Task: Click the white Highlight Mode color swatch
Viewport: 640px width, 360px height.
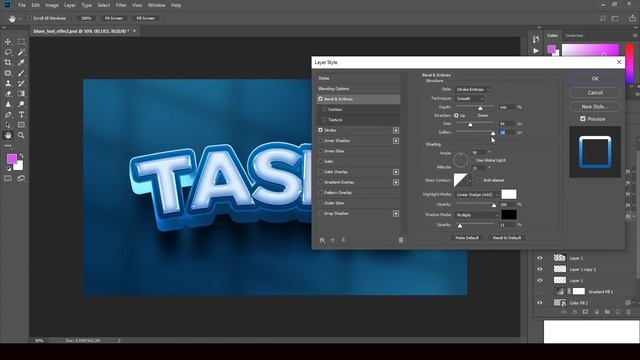Action: [x=509, y=194]
